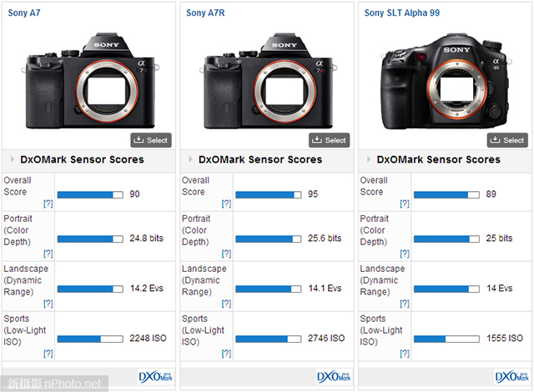Collapse DxOMark Sensor Scores for Sony SLT Alpha 99

coord(369,159)
